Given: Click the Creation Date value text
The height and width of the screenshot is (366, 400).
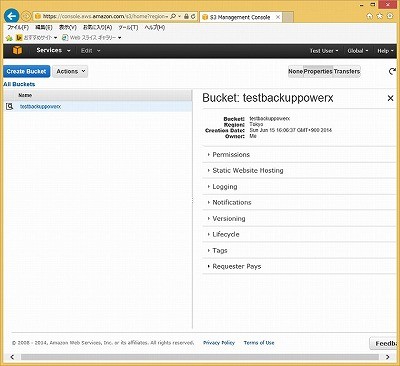Looking at the screenshot, I should tap(291, 130).
